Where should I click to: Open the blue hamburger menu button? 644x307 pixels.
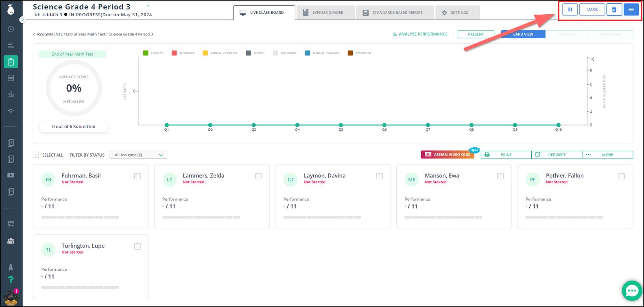pyautogui.click(x=631, y=9)
